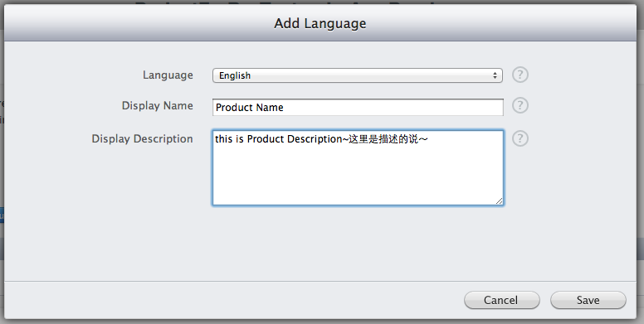
Task: Click the word "Description" in description text
Action: point(315,139)
